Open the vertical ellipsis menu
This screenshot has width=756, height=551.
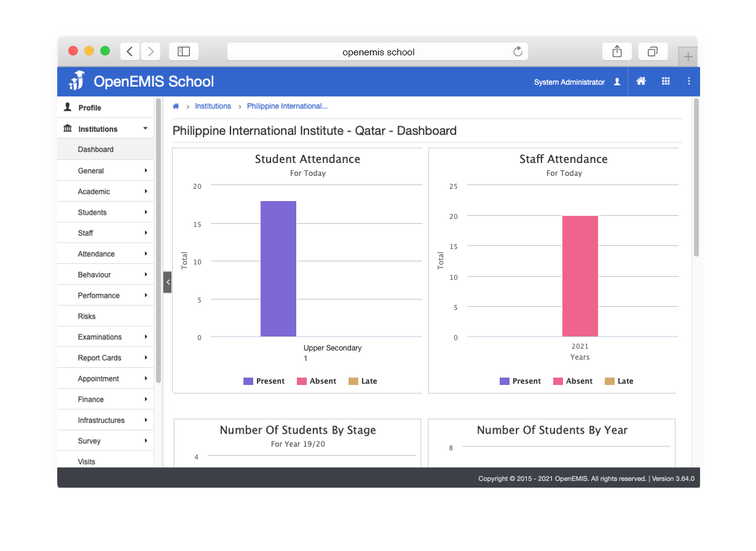[x=689, y=81]
